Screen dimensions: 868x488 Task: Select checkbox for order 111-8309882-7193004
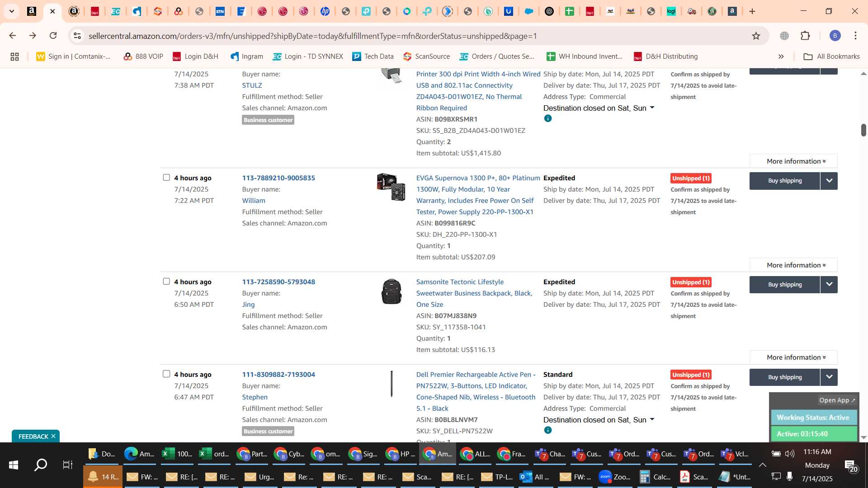click(x=166, y=374)
